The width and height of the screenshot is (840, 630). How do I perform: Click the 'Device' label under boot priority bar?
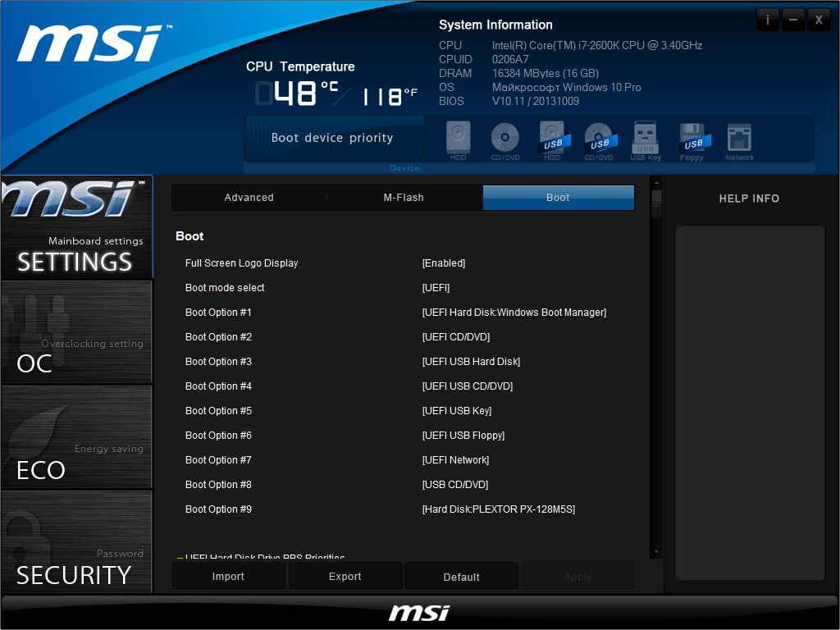coord(404,167)
